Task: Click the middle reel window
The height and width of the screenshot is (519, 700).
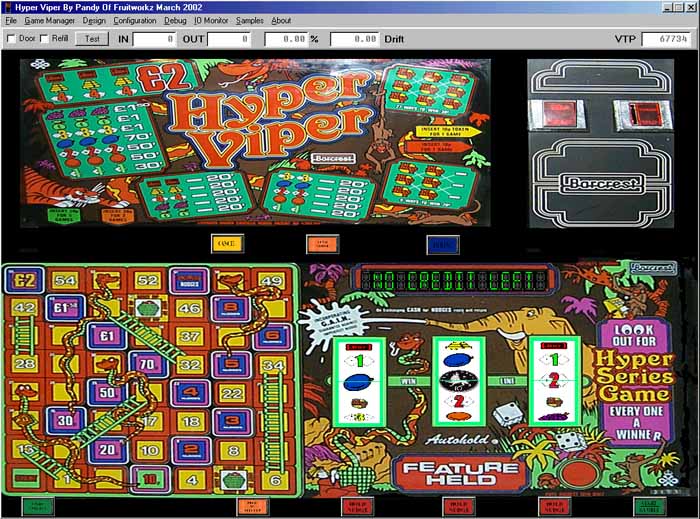Action: pos(459,382)
